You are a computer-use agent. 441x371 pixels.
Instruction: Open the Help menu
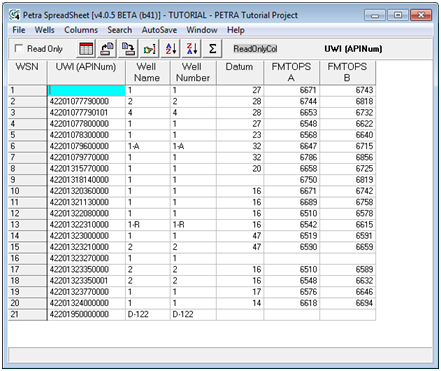click(236, 30)
